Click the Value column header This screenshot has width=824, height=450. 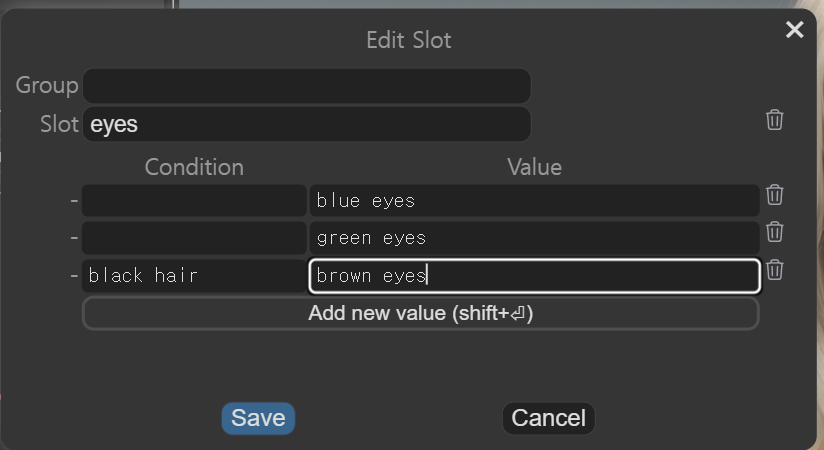534,167
